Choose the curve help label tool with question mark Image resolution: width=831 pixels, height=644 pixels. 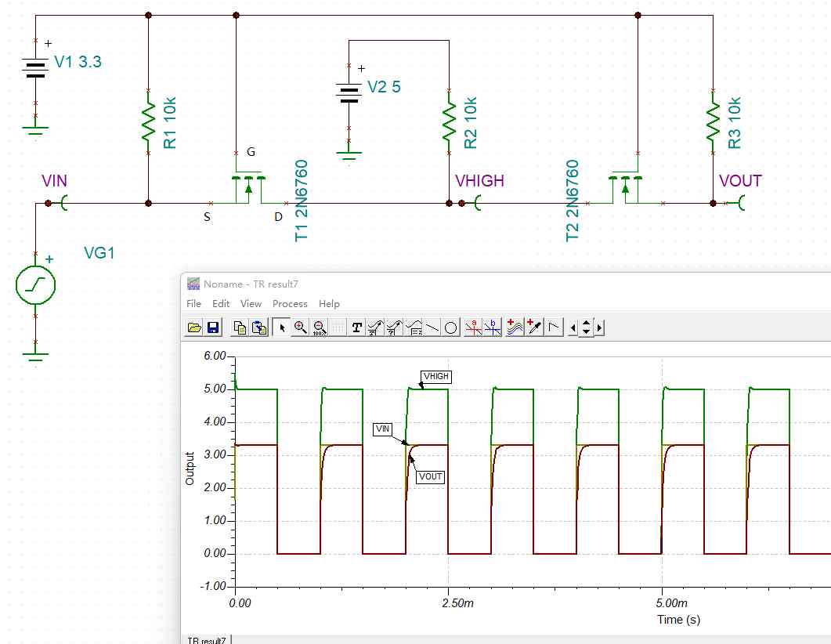pos(394,327)
